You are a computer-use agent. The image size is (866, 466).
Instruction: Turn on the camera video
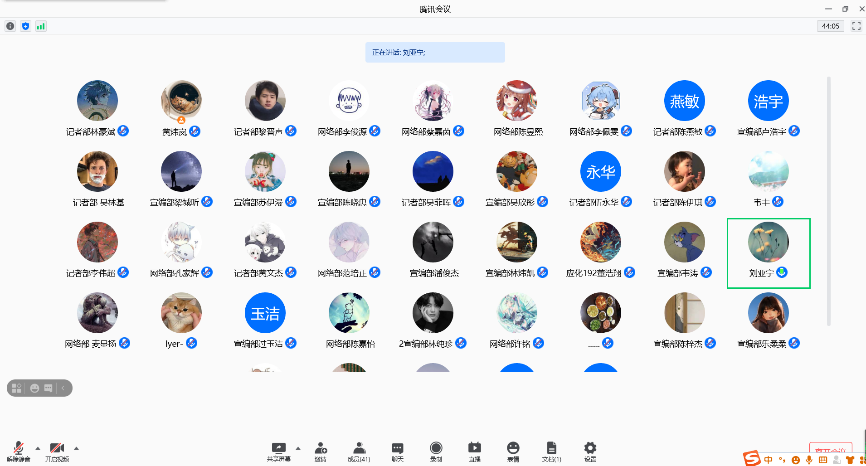[x=56, y=449]
